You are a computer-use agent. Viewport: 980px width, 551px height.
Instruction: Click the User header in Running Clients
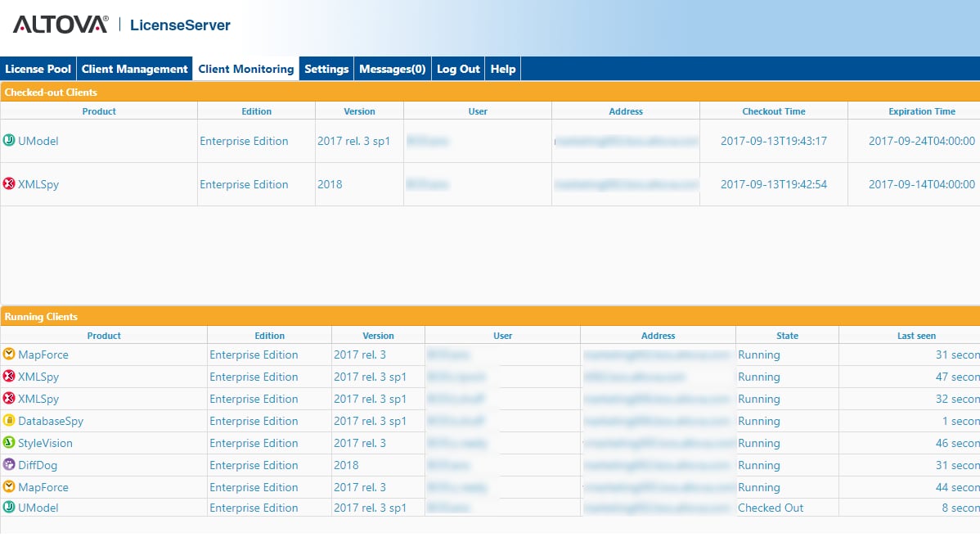[502, 336]
